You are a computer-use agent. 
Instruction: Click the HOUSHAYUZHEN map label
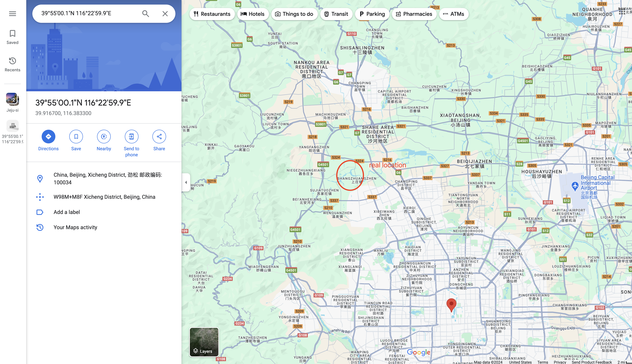pyautogui.click(x=541, y=174)
